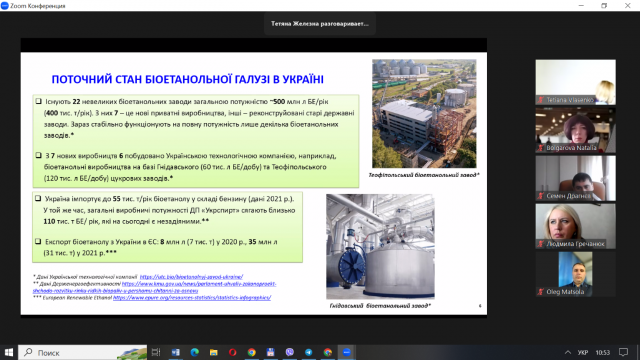Screen dimensions: 640x360
Task: Click the muted mic icon for Bolgarova Natalia
Action: pos(541,148)
